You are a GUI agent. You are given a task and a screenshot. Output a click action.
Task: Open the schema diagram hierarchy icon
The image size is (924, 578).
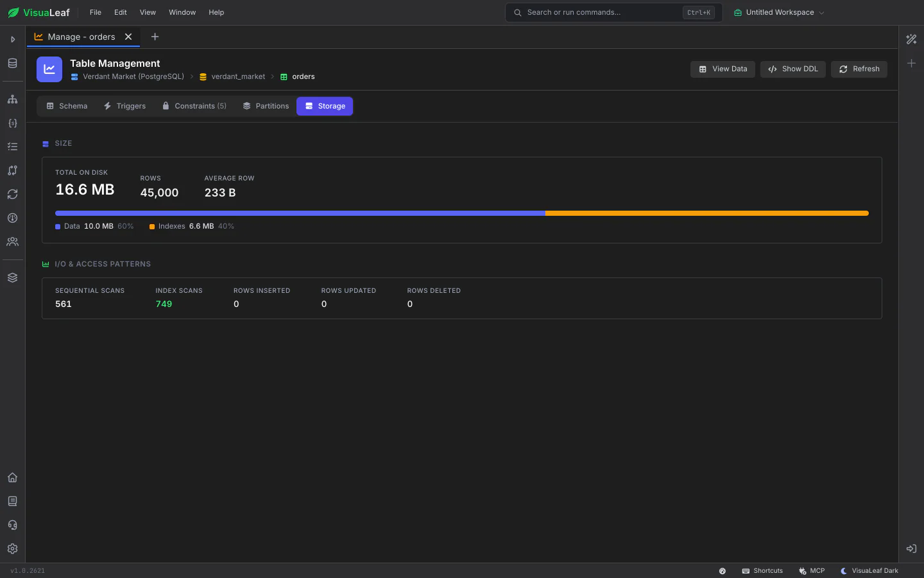[12, 100]
